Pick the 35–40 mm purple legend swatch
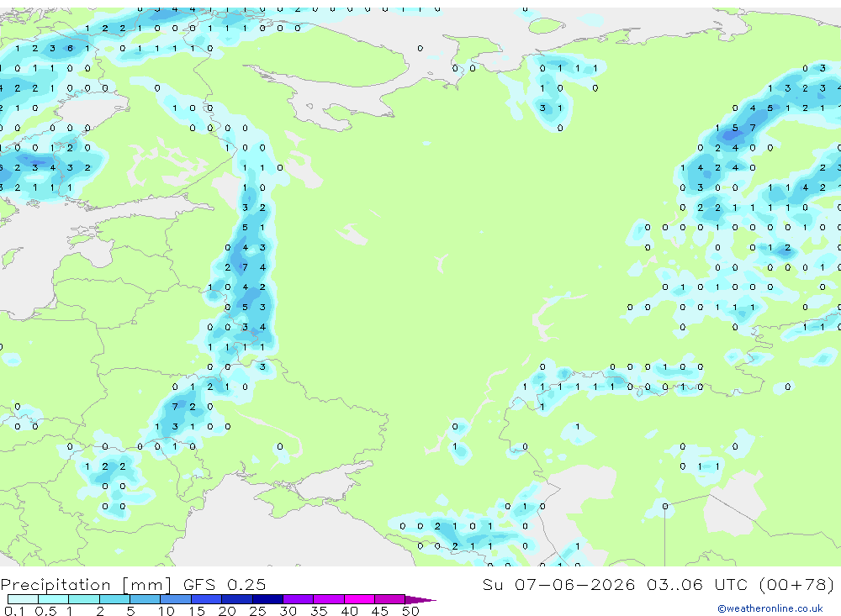This screenshot has width=841, height=616. click(x=329, y=599)
